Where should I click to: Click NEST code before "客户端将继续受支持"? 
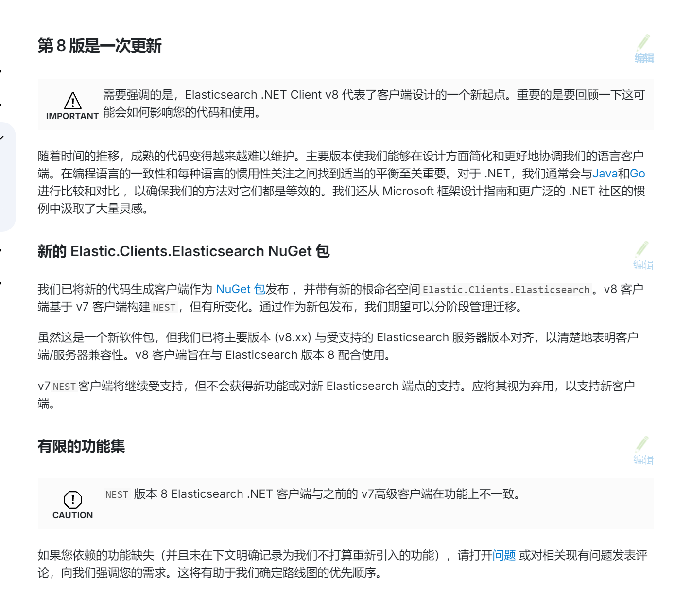click(64, 387)
